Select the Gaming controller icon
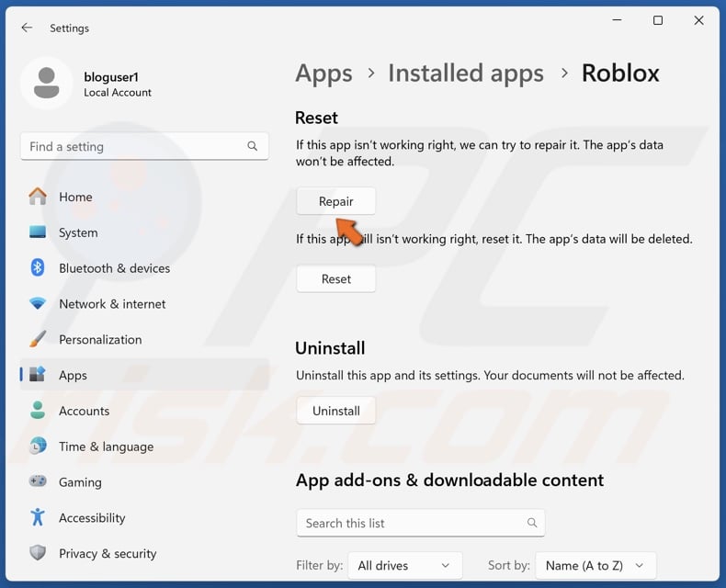The image size is (726, 588). [38, 482]
